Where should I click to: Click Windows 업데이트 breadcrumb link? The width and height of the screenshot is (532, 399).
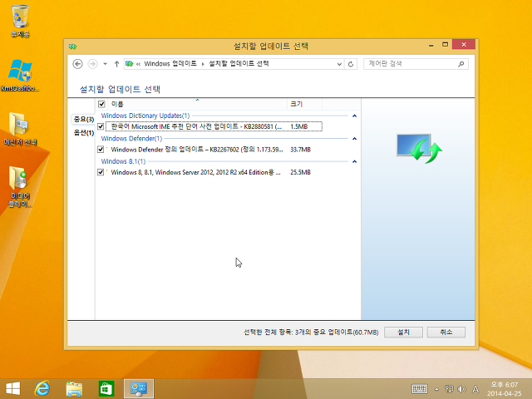170,64
